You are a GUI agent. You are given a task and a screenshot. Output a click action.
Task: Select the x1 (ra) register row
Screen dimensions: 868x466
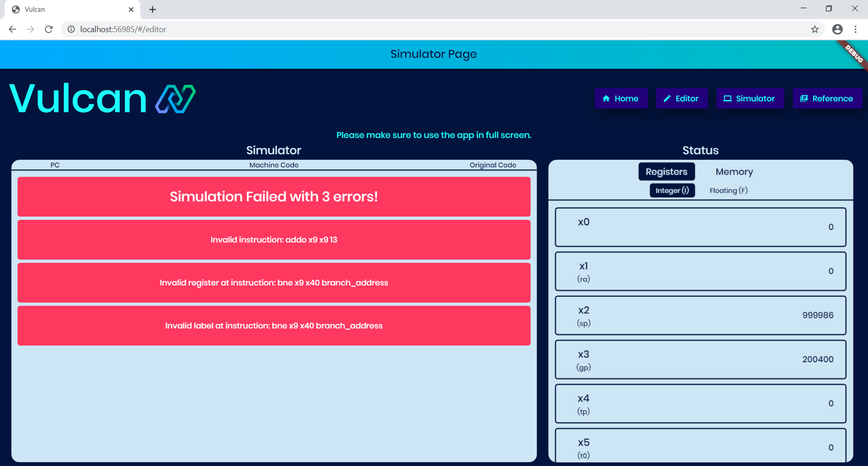(x=700, y=271)
